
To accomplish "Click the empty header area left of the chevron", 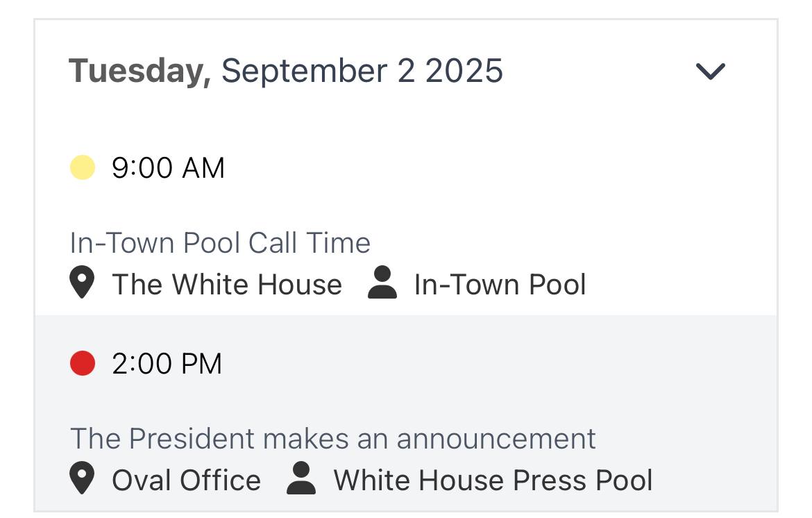I will 597,71.
